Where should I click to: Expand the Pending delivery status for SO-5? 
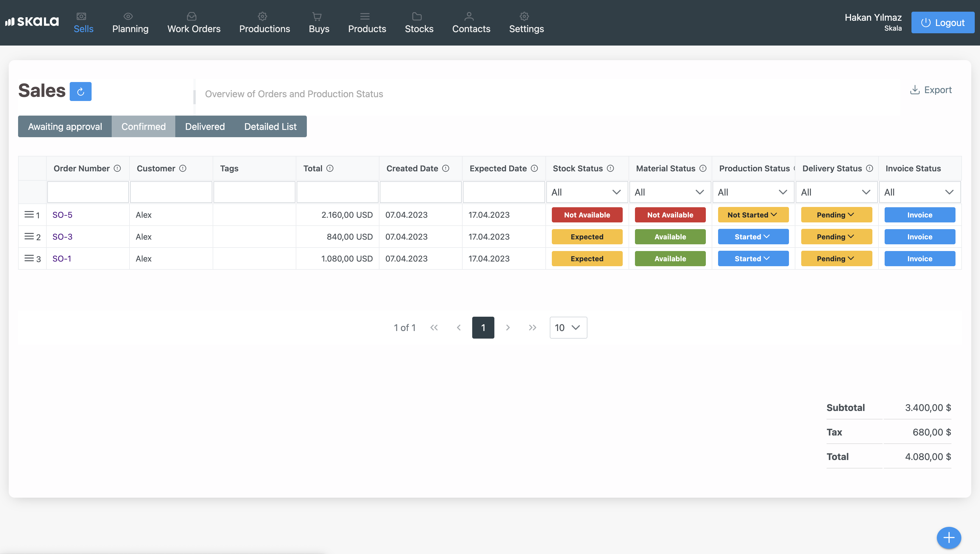coord(836,214)
